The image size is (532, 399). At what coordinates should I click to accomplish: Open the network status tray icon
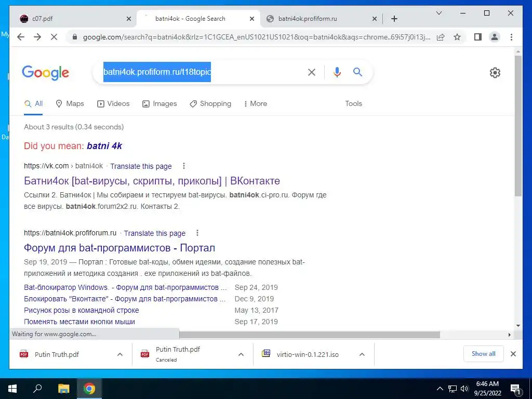[x=453, y=389]
